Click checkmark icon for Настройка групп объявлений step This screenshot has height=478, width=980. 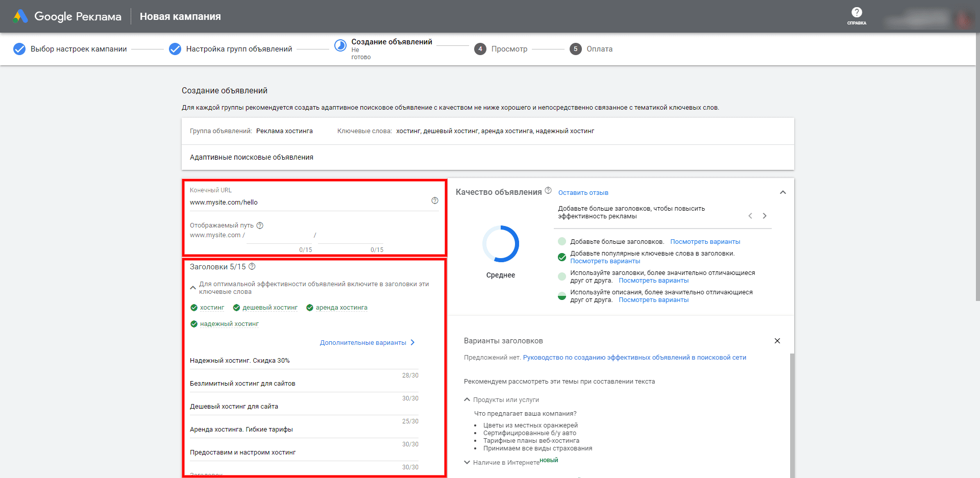(175, 49)
